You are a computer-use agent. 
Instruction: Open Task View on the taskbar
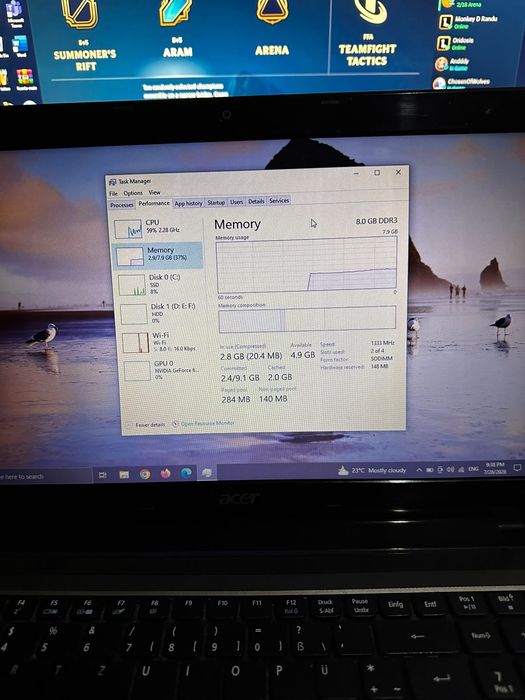tap(103, 475)
